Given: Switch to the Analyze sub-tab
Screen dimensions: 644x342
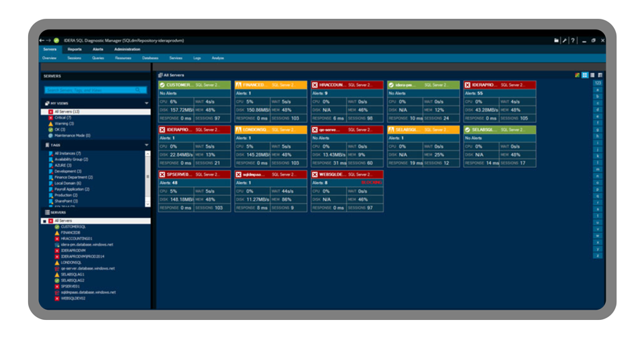Looking at the screenshot, I should pos(217,58).
